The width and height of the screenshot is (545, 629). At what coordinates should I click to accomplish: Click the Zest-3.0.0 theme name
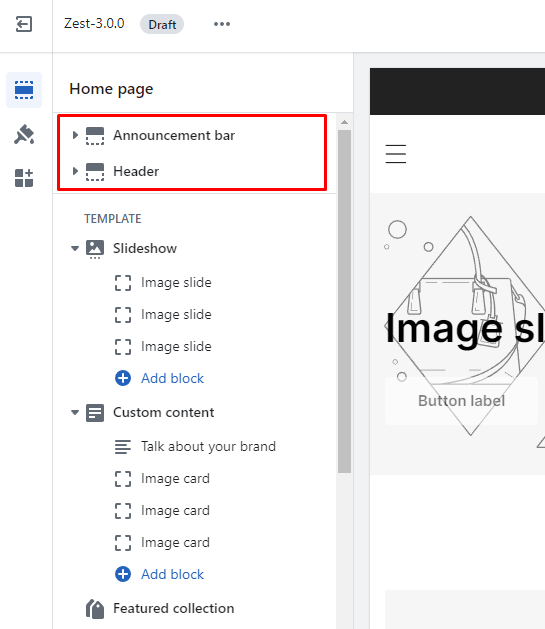click(94, 24)
